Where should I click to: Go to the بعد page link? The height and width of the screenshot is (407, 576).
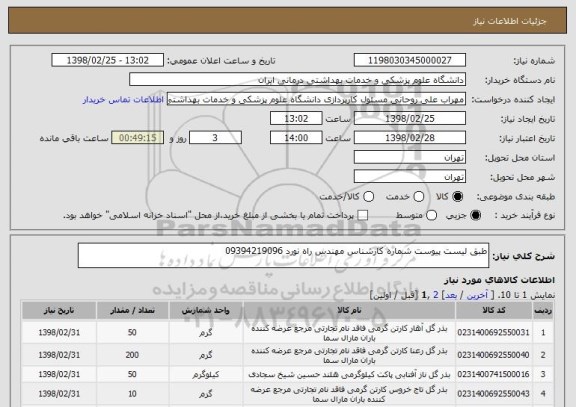[x=450, y=295]
